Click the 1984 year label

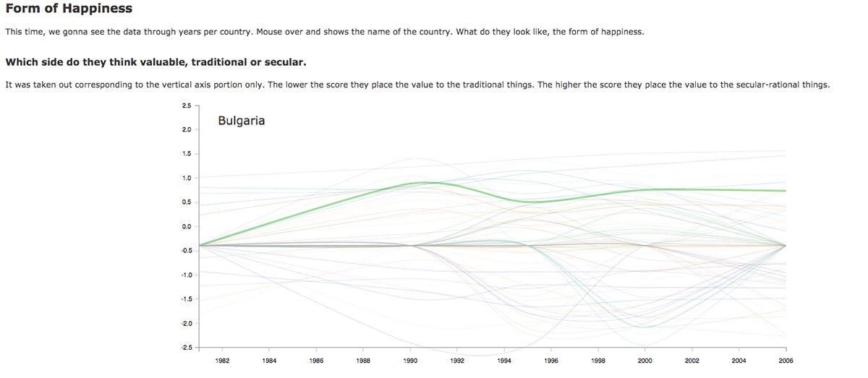269,360
